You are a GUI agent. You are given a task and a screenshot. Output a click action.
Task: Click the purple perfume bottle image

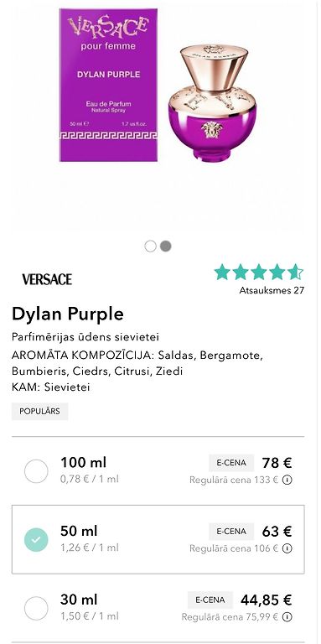click(213, 103)
